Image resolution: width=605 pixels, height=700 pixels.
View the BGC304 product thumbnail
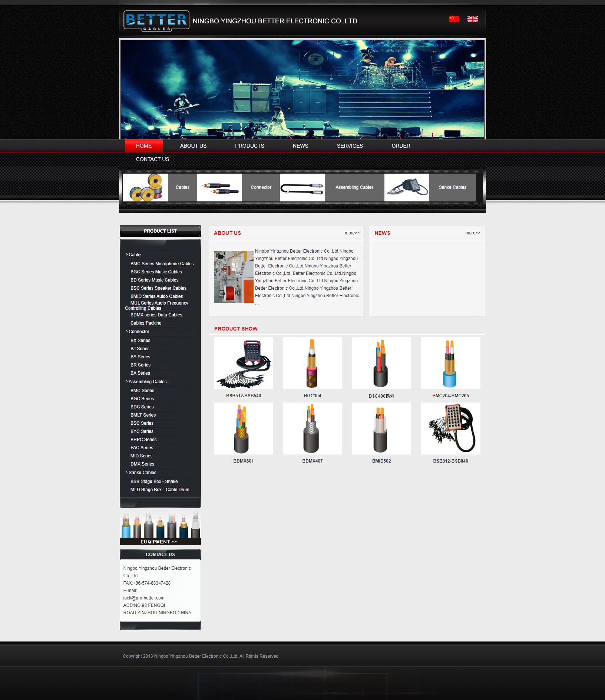click(312, 363)
